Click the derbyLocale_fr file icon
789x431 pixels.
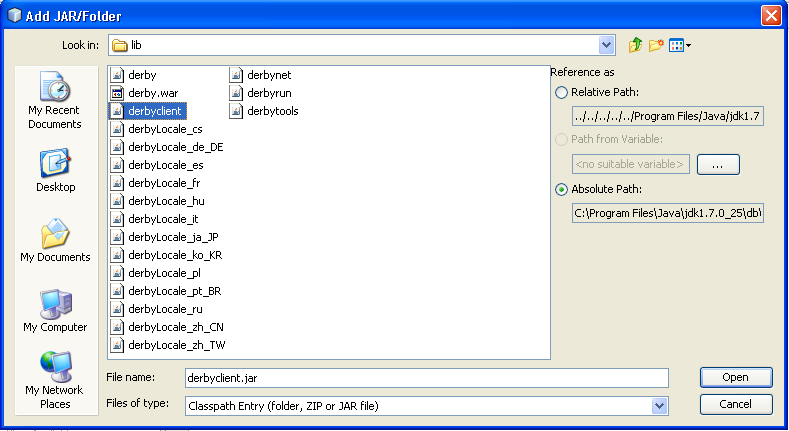tap(117, 183)
